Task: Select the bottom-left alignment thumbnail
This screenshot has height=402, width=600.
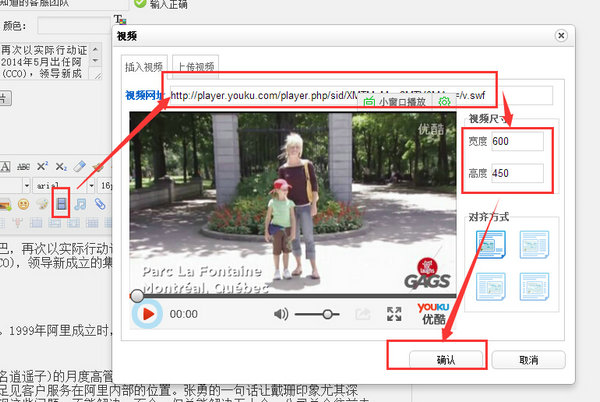Action: (491, 286)
